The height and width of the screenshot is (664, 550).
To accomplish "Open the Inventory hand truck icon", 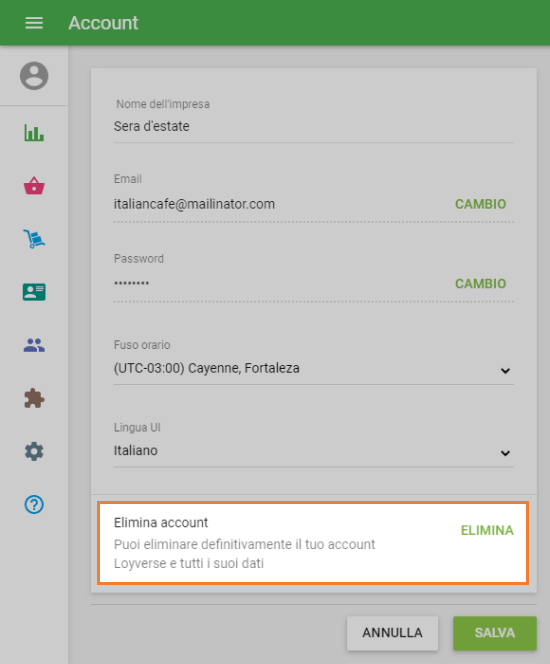I will [x=34, y=239].
